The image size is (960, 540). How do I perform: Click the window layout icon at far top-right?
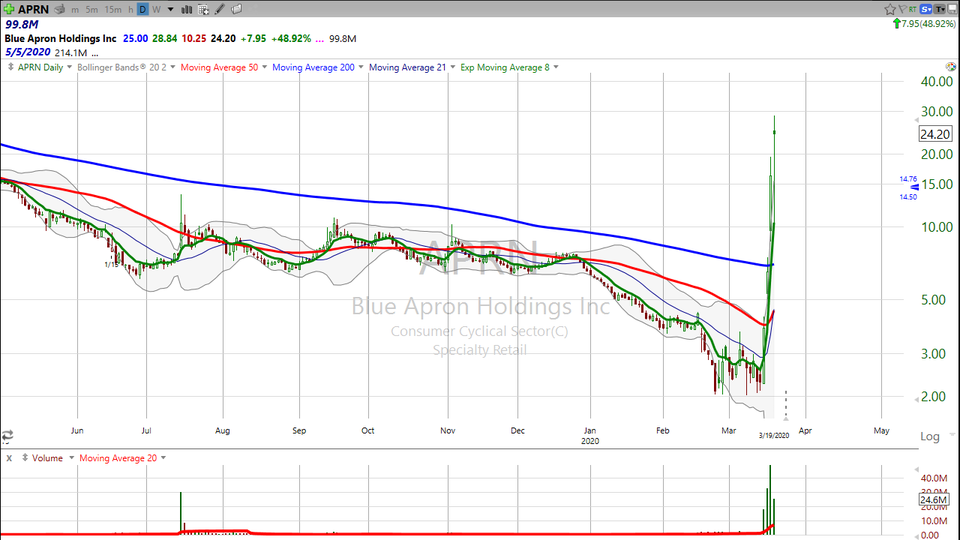click(953, 9)
